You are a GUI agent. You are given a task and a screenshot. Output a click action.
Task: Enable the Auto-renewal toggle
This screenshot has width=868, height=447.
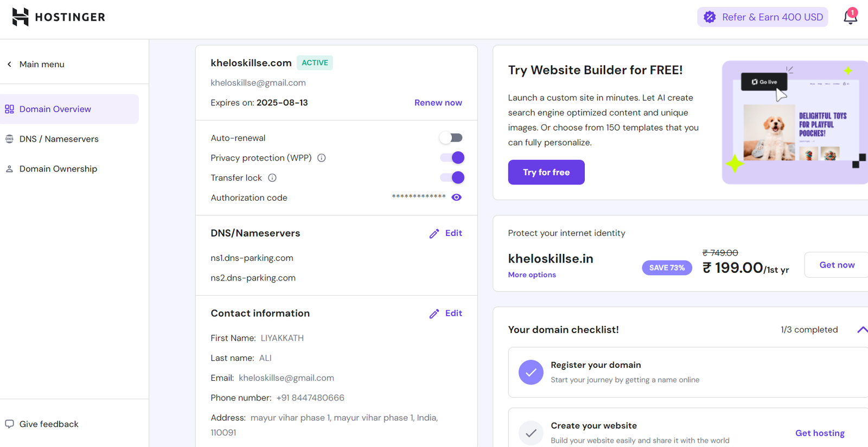[x=451, y=138]
